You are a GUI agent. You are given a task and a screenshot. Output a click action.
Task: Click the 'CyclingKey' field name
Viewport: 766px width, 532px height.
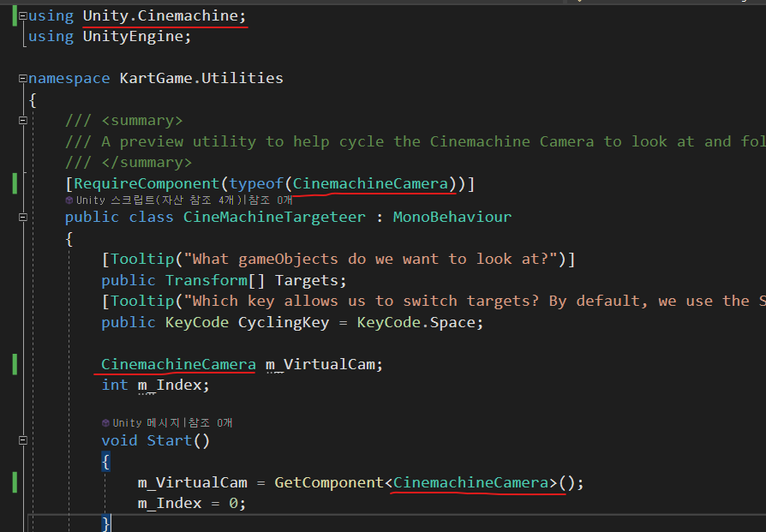(x=284, y=322)
